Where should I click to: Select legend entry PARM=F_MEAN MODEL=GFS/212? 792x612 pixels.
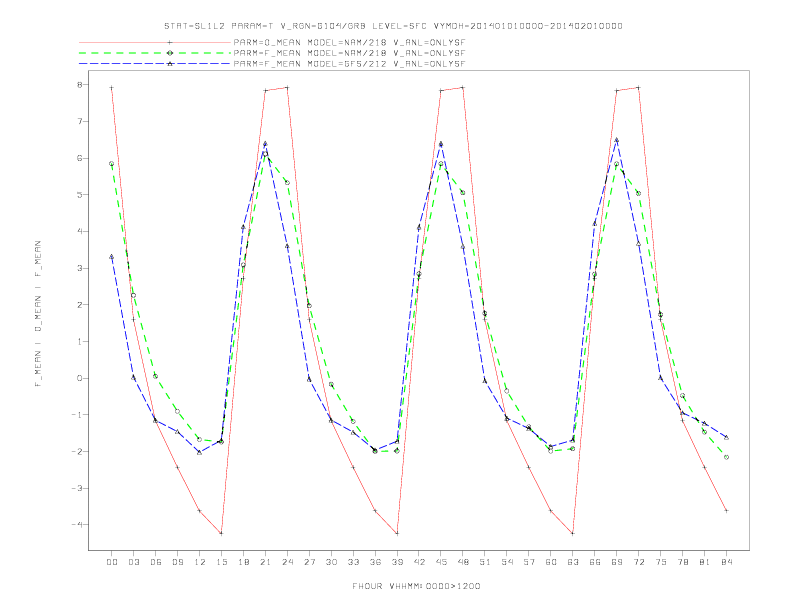point(349,64)
